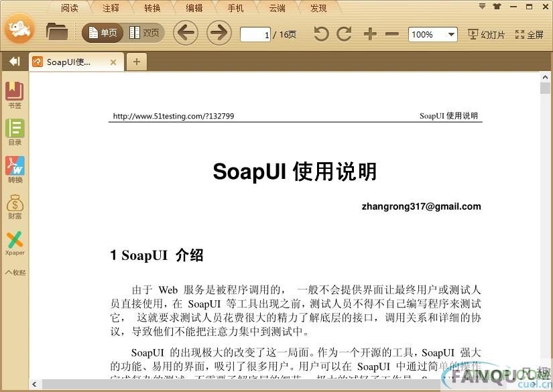
Task: Collapse the sidebar with the arrow icon
Action: [x=15, y=62]
